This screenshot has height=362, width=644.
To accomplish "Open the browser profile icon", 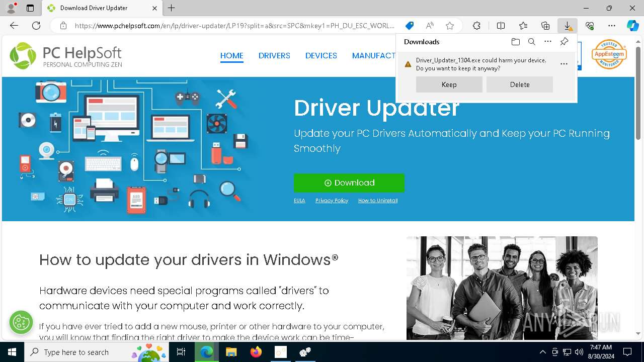I will 11,8.
